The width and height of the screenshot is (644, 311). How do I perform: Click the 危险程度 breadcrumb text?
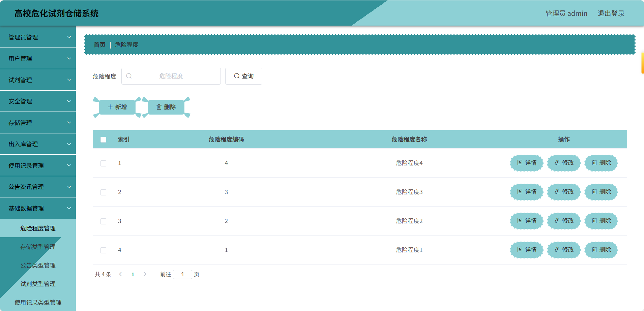(127, 44)
